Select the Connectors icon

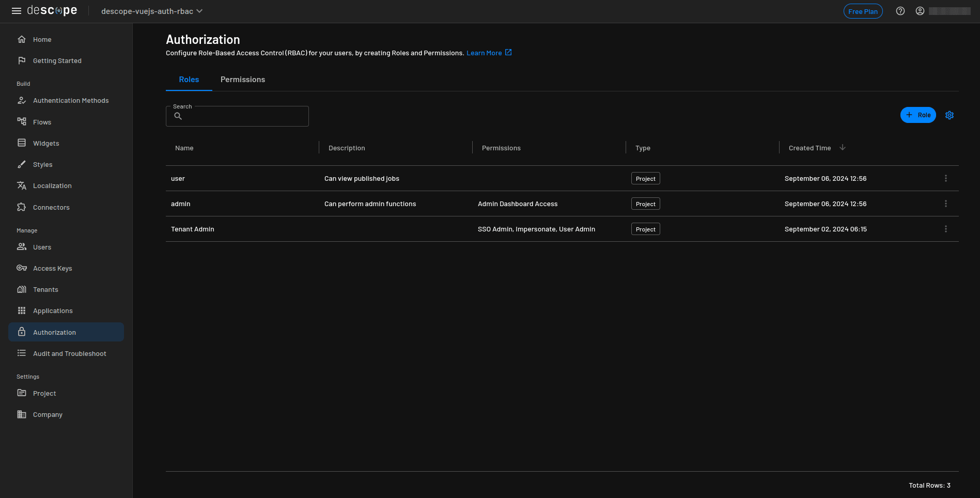click(21, 207)
